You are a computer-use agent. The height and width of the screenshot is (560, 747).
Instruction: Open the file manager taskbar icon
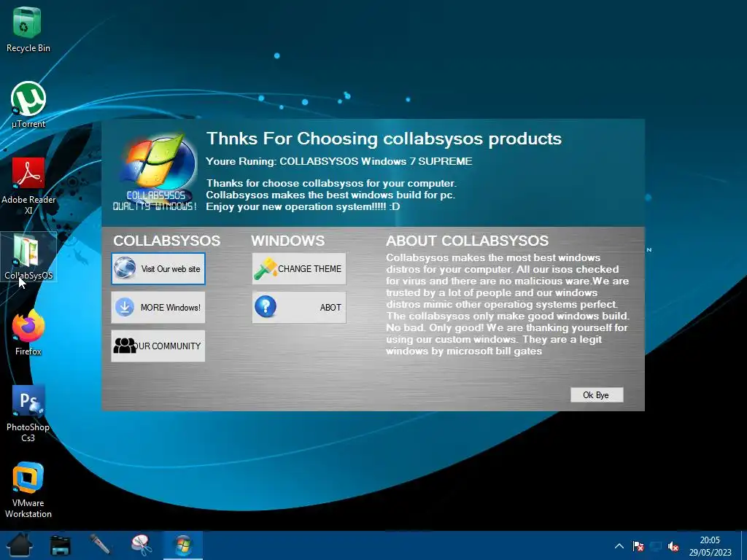(61, 545)
